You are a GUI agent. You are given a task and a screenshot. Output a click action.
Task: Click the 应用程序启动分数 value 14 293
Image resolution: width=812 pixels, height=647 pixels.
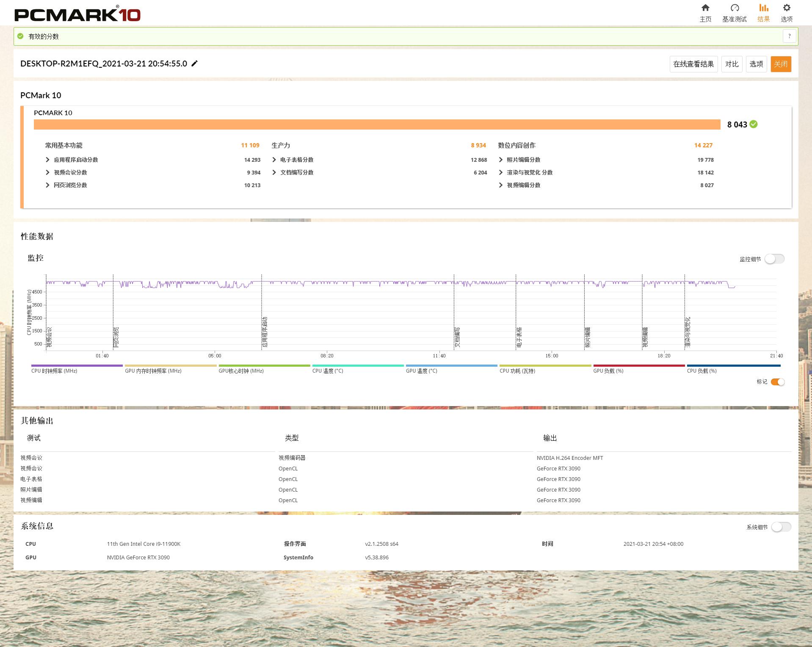tap(252, 160)
